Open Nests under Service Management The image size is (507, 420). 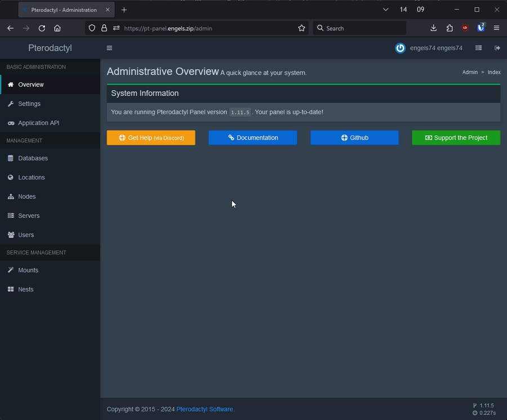coord(26,289)
